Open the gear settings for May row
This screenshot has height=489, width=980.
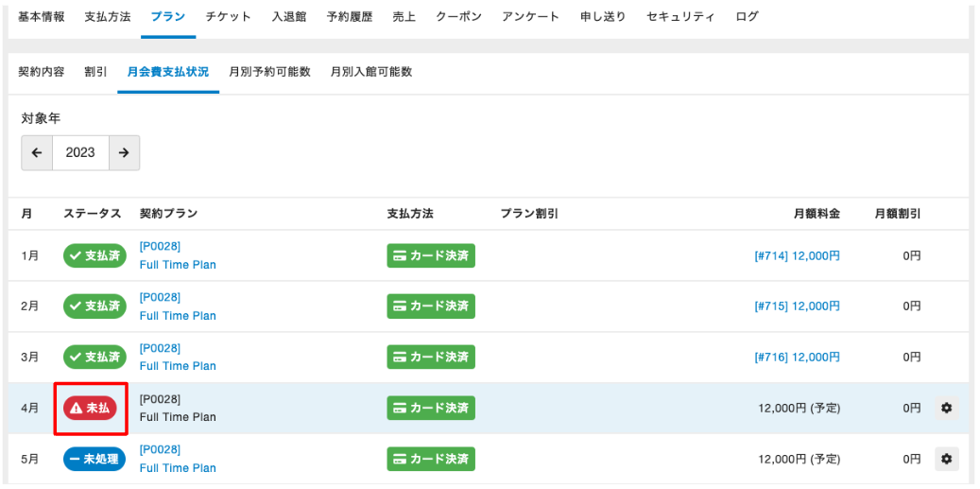[946, 459]
